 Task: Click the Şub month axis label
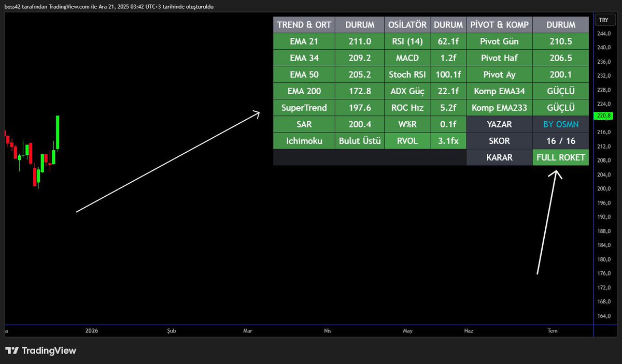[171, 330]
